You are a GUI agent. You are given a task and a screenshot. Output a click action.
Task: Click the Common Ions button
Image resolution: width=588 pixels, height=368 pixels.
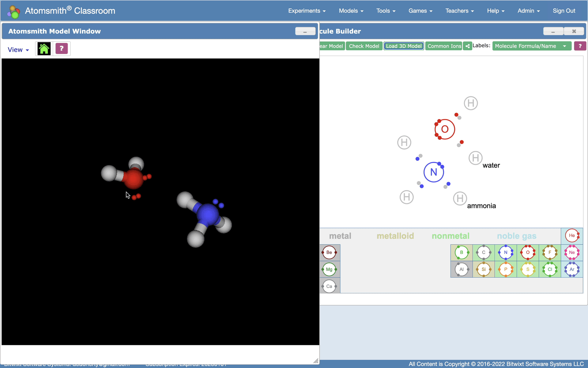point(444,46)
